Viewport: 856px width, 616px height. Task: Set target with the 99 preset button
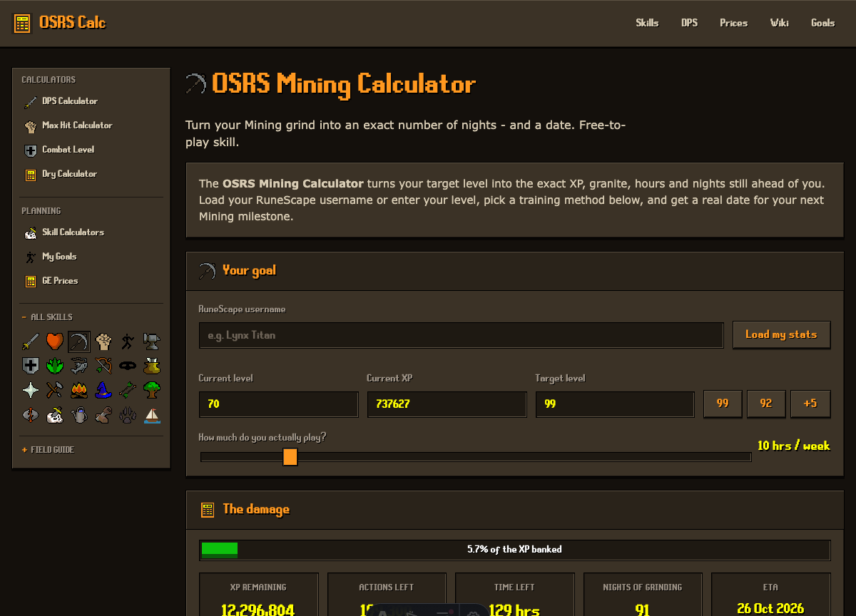pos(723,404)
